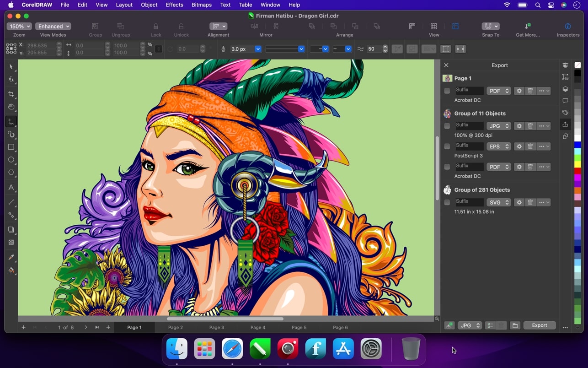Select the Eyedropper tool
Screen dimensions: 588x368
click(11, 256)
